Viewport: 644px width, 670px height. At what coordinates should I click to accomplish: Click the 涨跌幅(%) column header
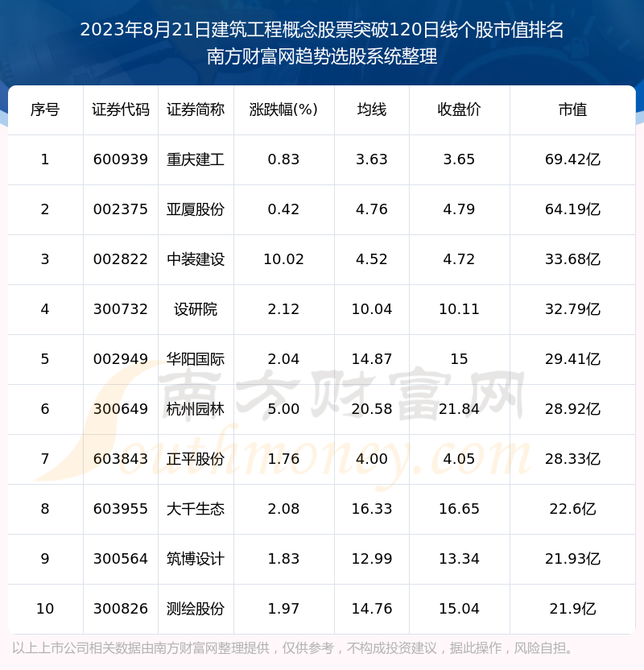pos(283,110)
